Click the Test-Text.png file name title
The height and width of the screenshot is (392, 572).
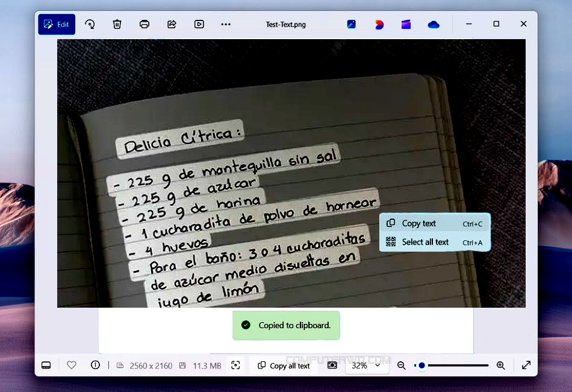[285, 25]
